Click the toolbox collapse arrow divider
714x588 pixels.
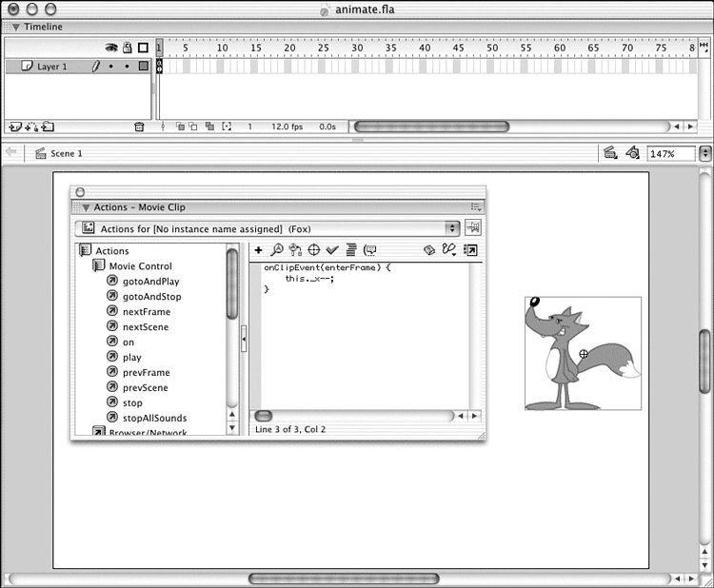click(x=244, y=339)
